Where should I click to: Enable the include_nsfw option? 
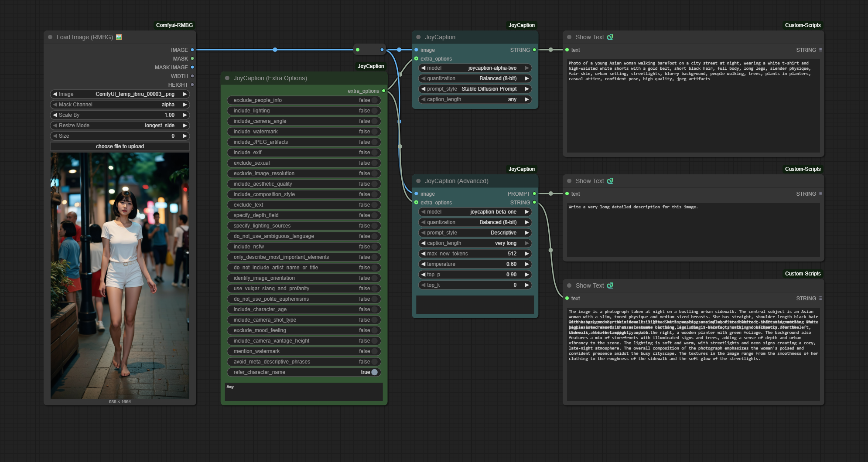(374, 247)
